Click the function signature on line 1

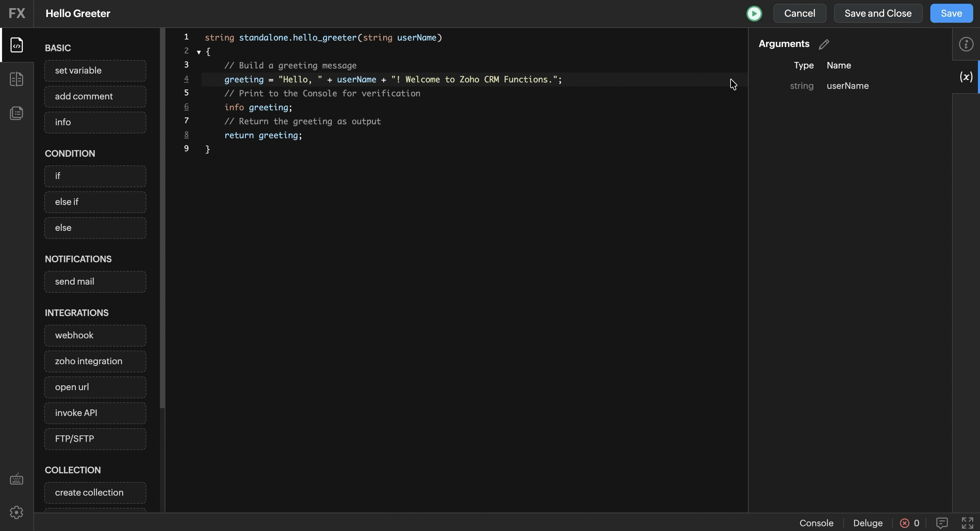(x=323, y=38)
